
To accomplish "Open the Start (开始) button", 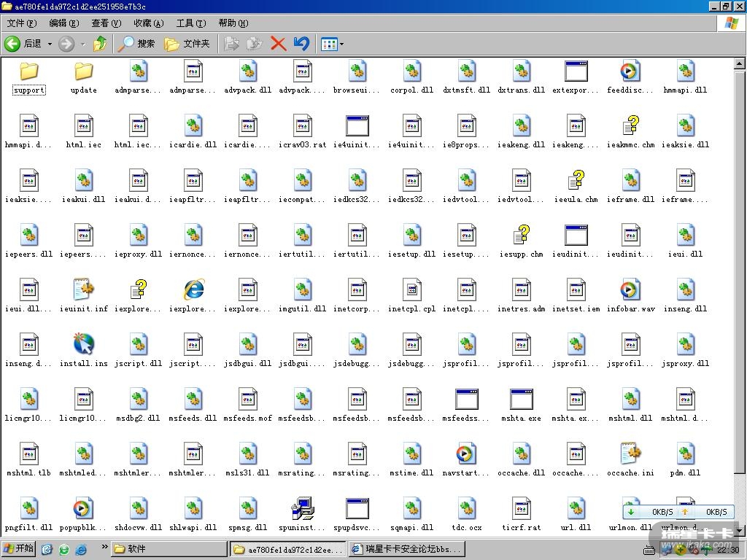I will pyautogui.click(x=19, y=548).
